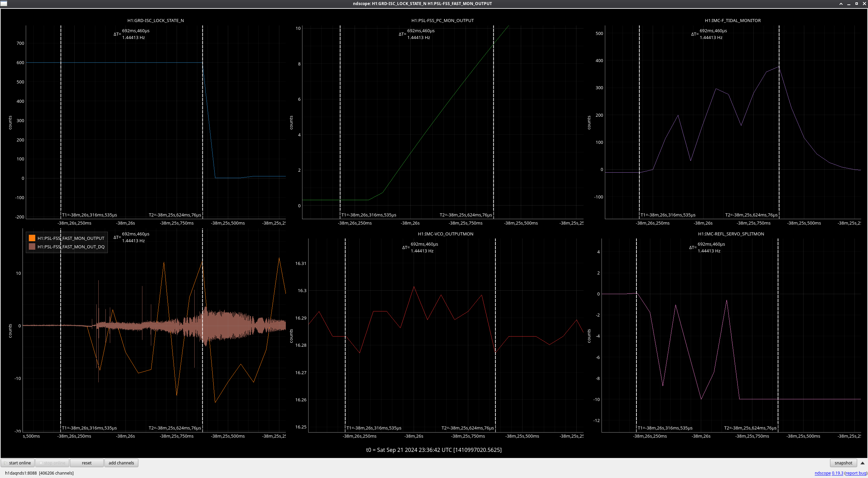Viewport: 868px width, 478px height.
Task: Click the start online button
Action: pyautogui.click(x=18, y=463)
